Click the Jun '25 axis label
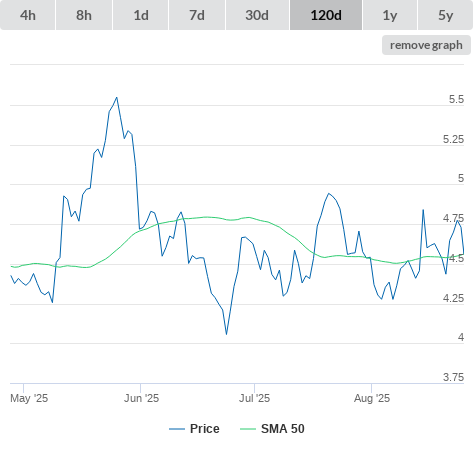Viewport: 474px width, 455px height. 141,398
